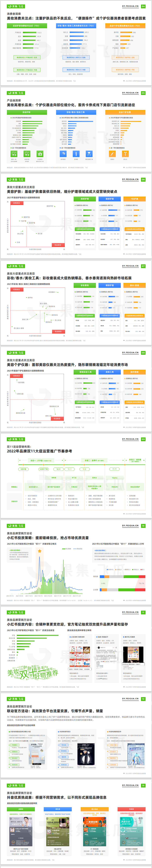
Task: Click the third blue icon in page 05 makeup column
Action: click(89, 154)
